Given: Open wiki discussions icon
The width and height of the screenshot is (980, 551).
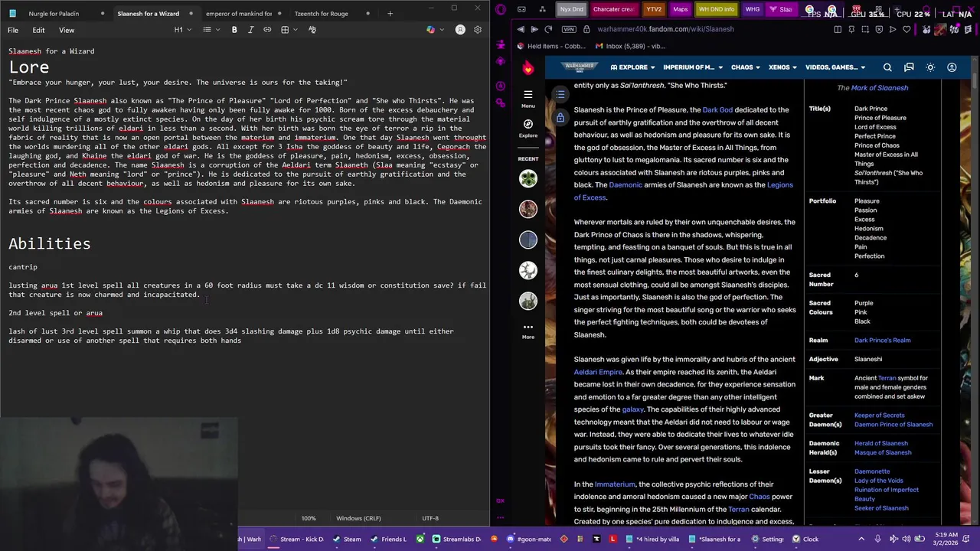Looking at the screenshot, I should click(909, 67).
